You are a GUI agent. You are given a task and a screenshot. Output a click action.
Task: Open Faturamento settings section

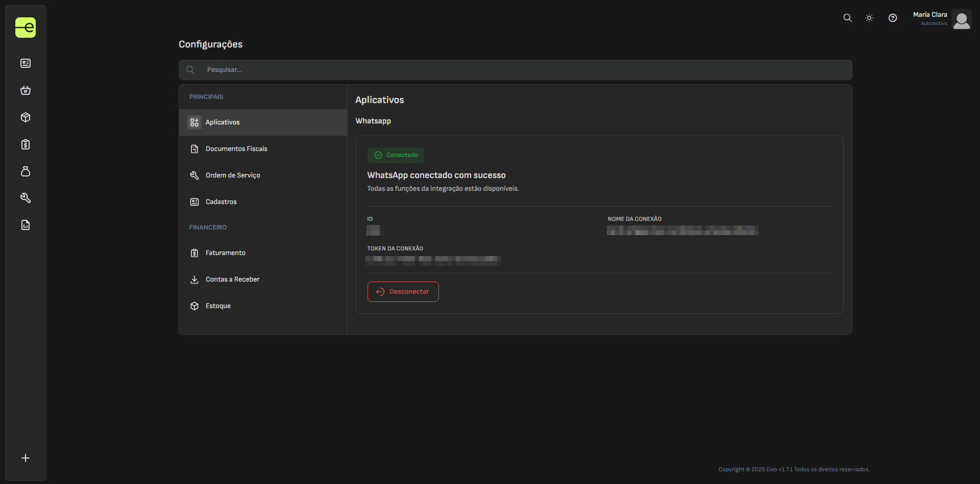click(225, 253)
